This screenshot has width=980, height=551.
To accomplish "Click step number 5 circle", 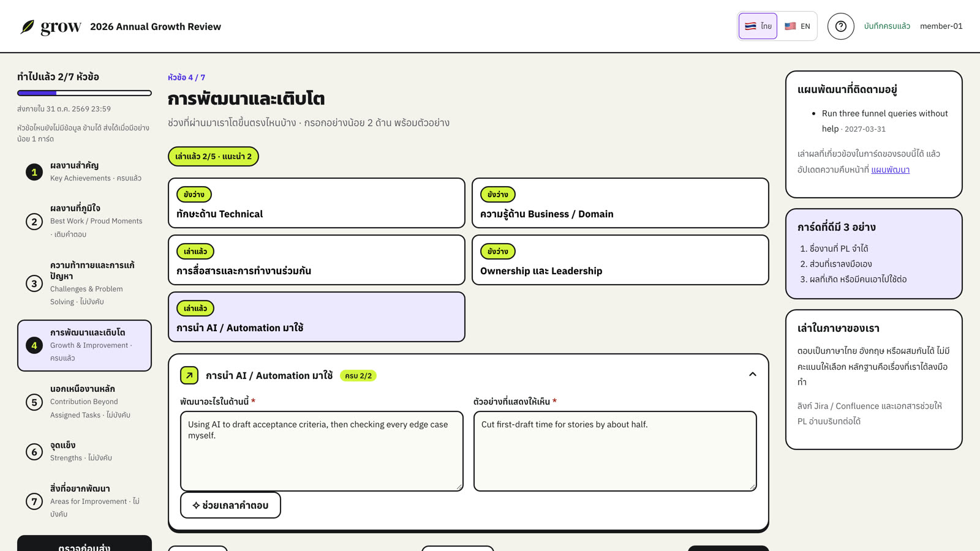I will pyautogui.click(x=34, y=402).
